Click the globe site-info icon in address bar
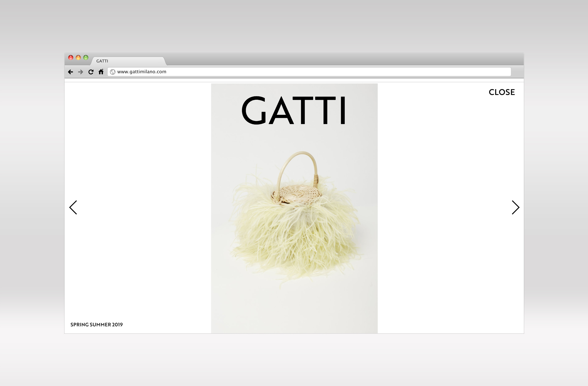Screen dimensions: 588x386 pos(113,72)
